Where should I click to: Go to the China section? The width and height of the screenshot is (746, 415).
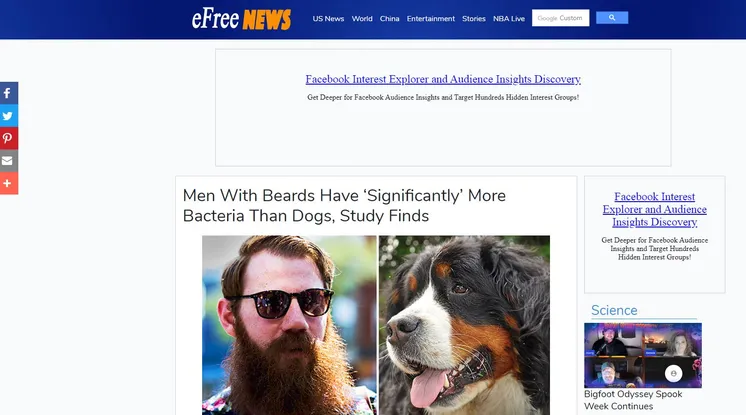(389, 19)
